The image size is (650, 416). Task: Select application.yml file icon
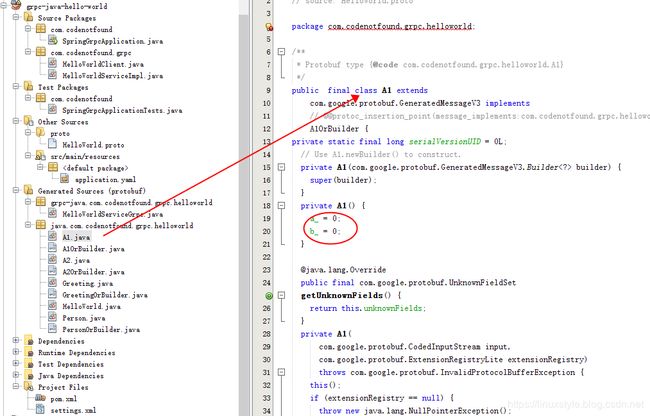(x=65, y=179)
